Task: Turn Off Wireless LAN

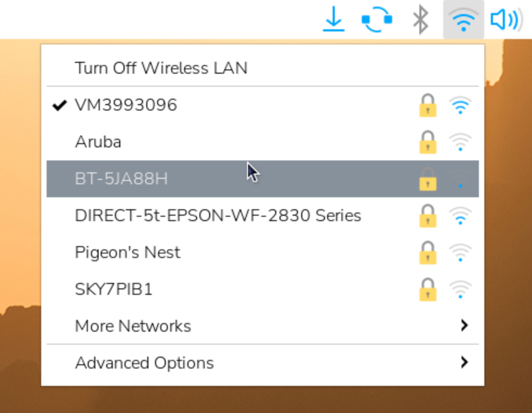Action: 161,68
